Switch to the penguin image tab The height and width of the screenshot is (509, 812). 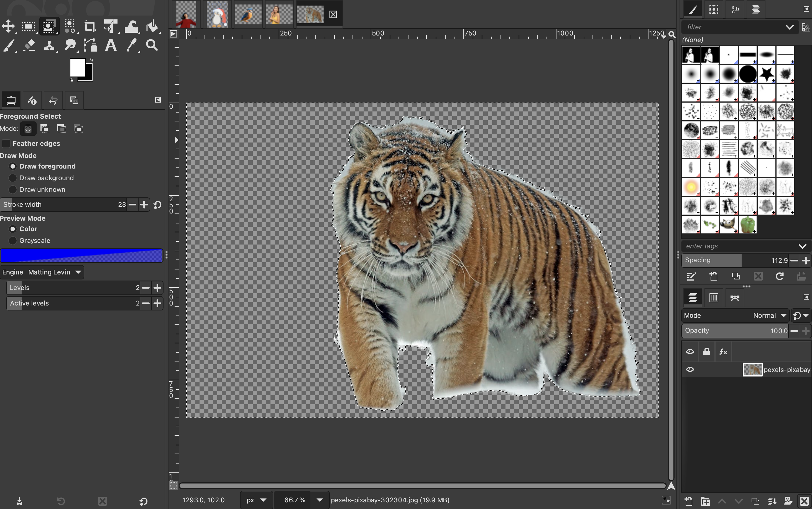pyautogui.click(x=217, y=14)
